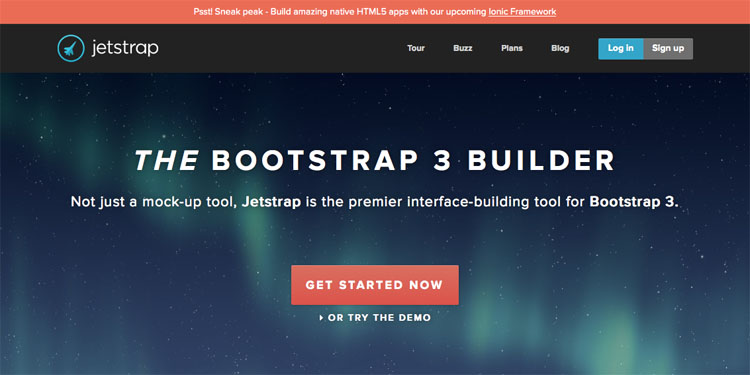750x375 pixels.
Task: Click the bold Bootstrap 3 text in tagline
Action: tap(634, 202)
